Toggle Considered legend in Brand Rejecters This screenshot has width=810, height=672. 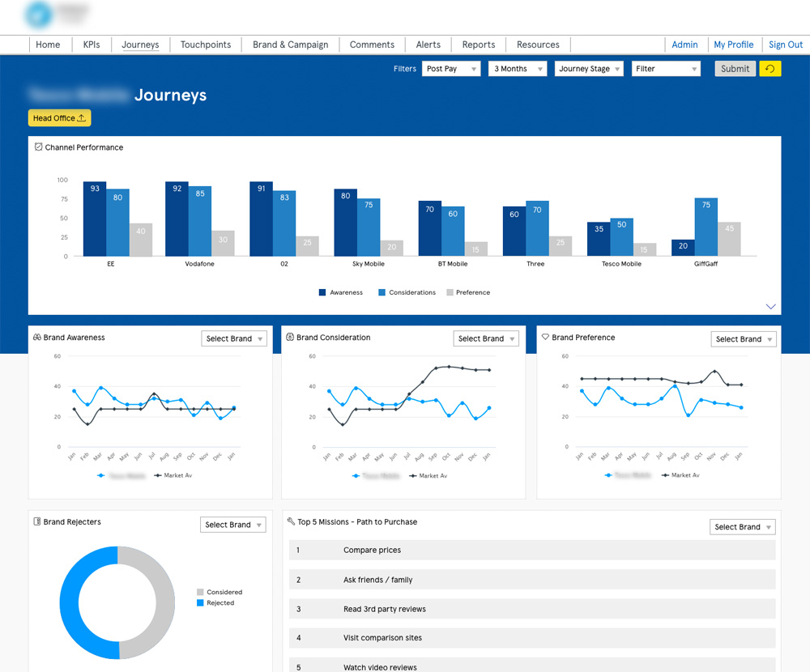220,592
